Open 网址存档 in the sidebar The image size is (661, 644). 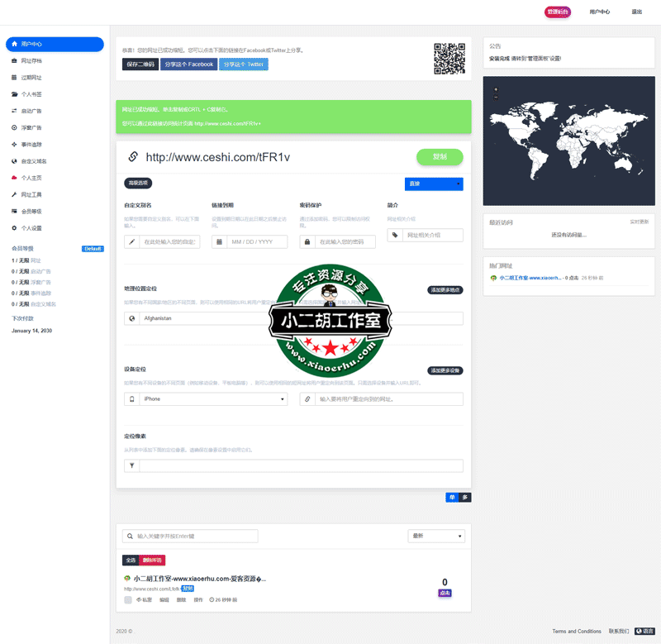click(31, 60)
